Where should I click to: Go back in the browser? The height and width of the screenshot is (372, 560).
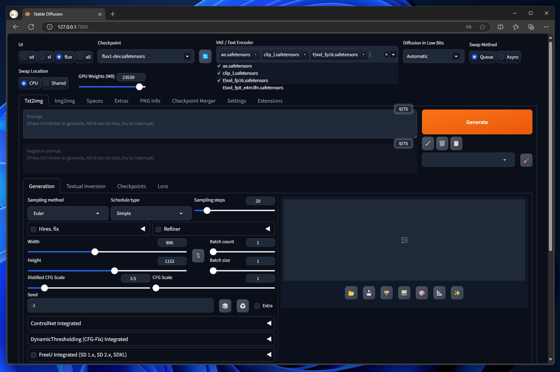point(16,27)
